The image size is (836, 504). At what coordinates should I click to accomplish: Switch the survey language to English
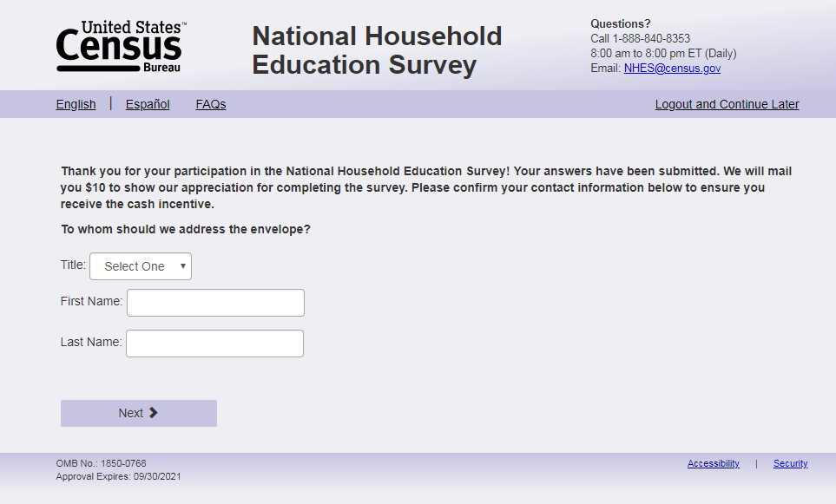click(x=76, y=104)
